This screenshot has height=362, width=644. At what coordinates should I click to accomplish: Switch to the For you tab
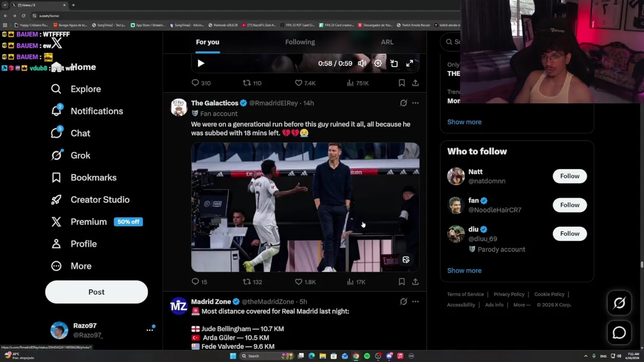(x=207, y=42)
